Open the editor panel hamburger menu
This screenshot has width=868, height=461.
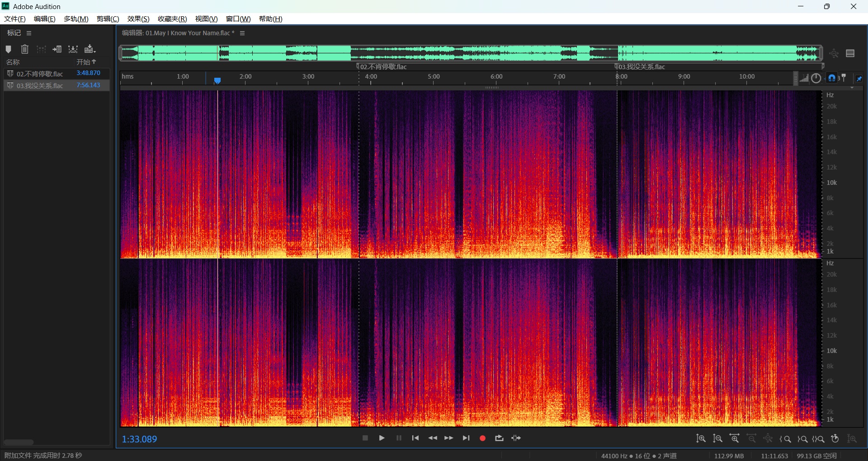242,33
